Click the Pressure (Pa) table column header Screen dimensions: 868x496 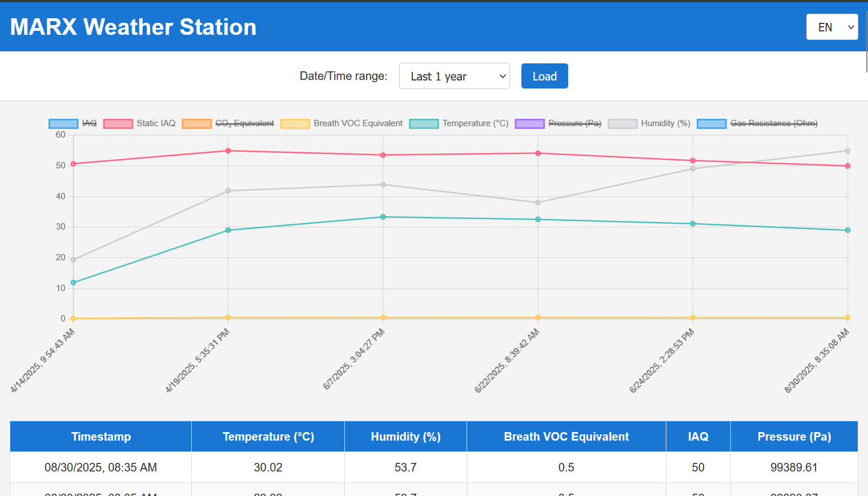coord(794,437)
